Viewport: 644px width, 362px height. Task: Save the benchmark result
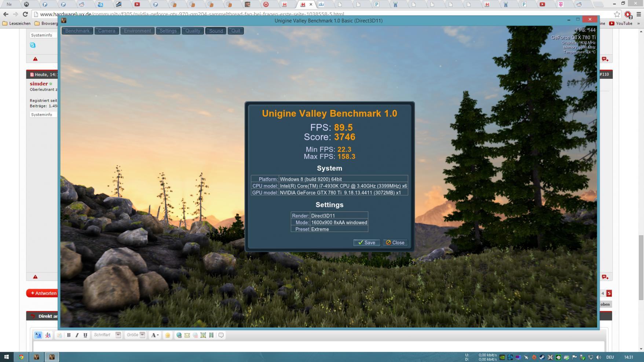pos(366,243)
